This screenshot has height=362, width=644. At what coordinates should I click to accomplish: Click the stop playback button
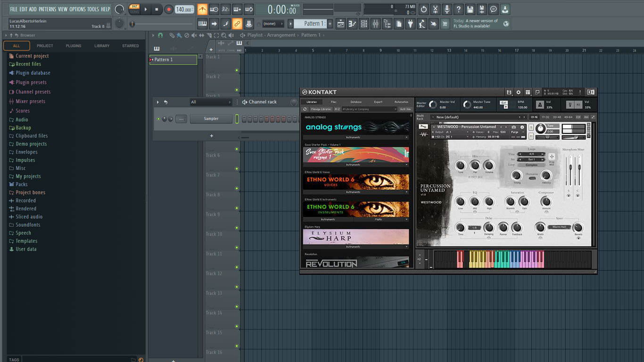[x=157, y=9]
